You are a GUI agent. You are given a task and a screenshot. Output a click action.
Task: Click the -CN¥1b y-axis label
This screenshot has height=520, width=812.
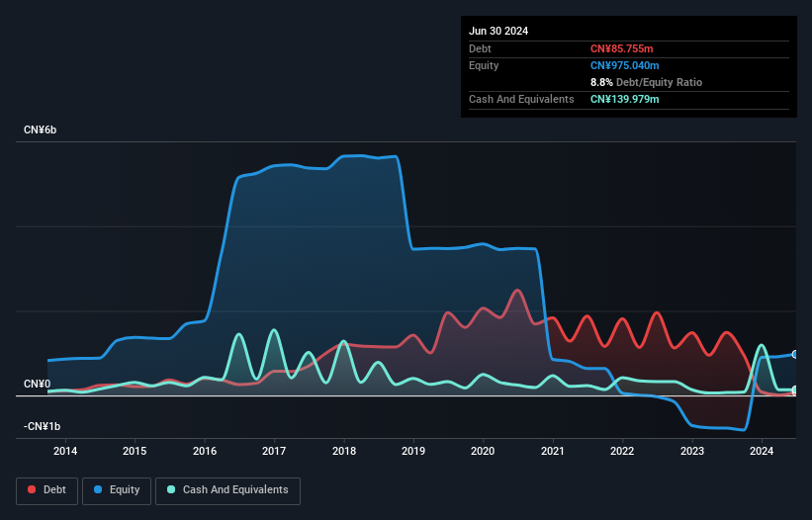point(42,426)
